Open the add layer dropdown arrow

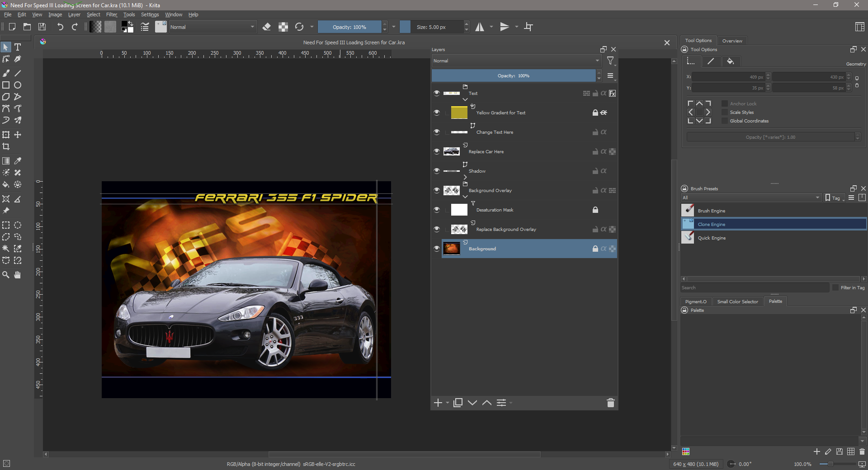coord(448,403)
